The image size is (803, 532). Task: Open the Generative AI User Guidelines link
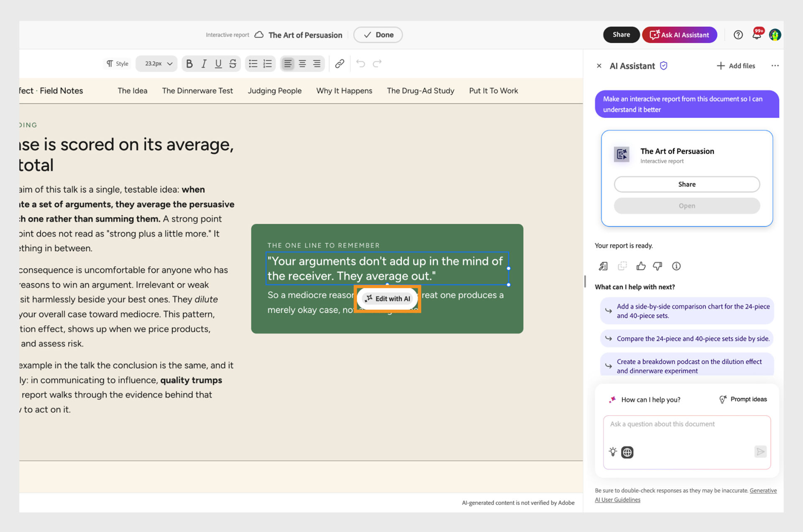tap(686, 495)
